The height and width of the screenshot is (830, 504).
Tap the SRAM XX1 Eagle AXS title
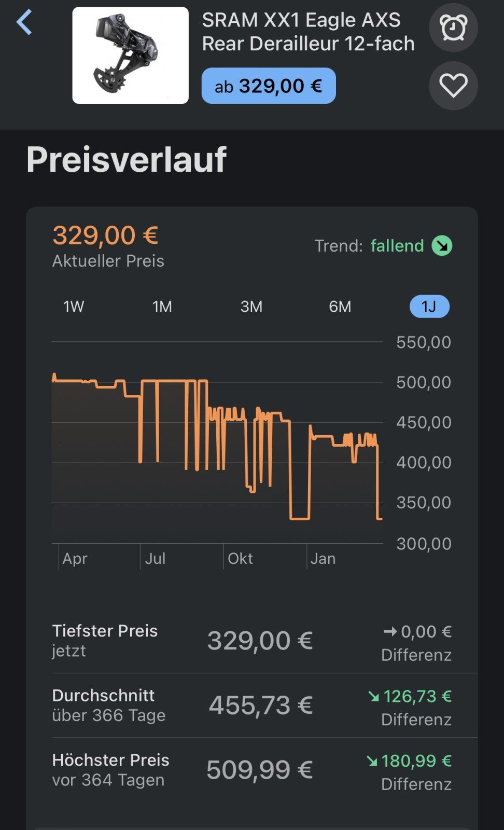tap(308, 32)
